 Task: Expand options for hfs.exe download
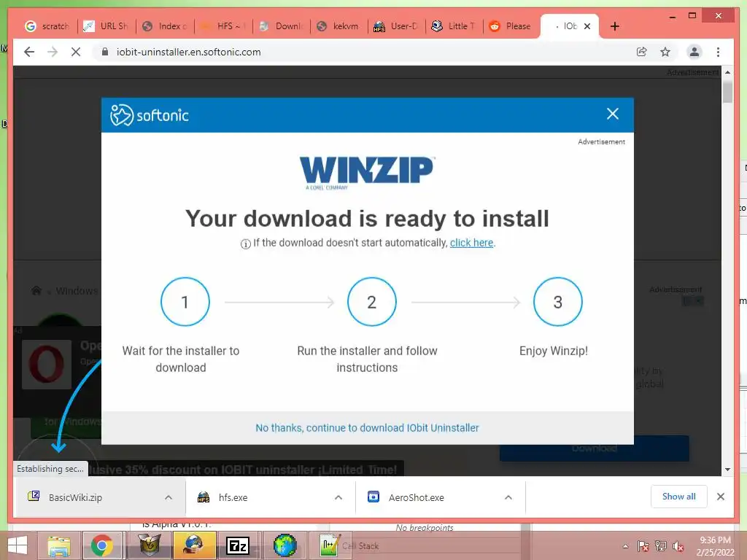pyautogui.click(x=338, y=497)
